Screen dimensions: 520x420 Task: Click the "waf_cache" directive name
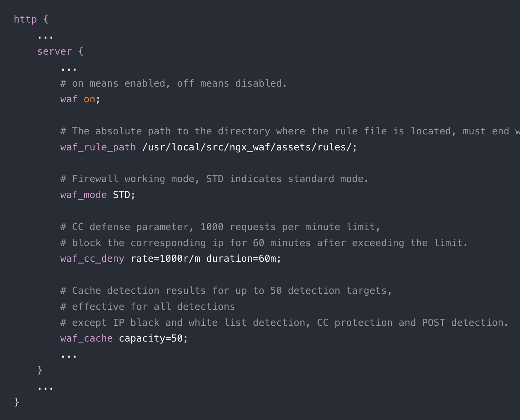coord(86,338)
